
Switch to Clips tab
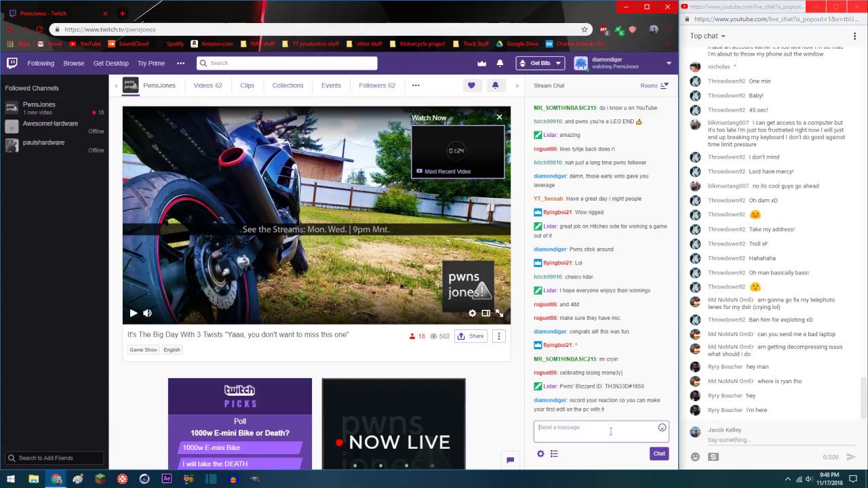247,85
